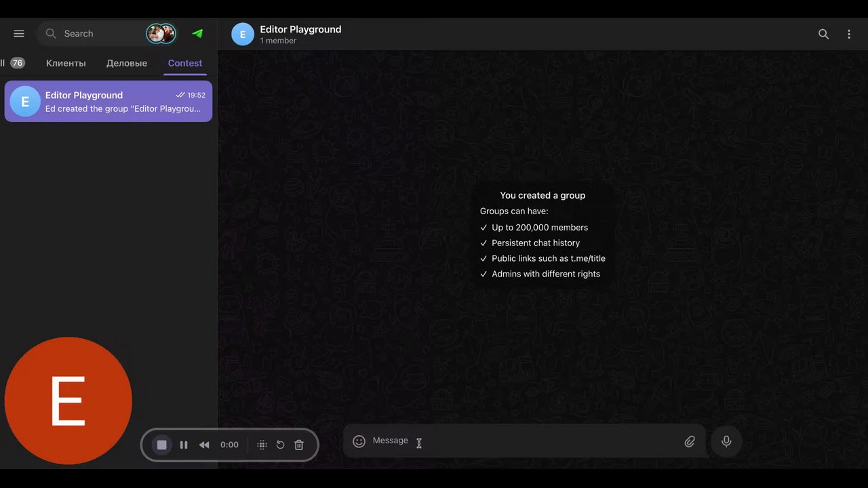The width and height of the screenshot is (868, 488).
Task: Rewind the recording
Action: click(x=204, y=445)
